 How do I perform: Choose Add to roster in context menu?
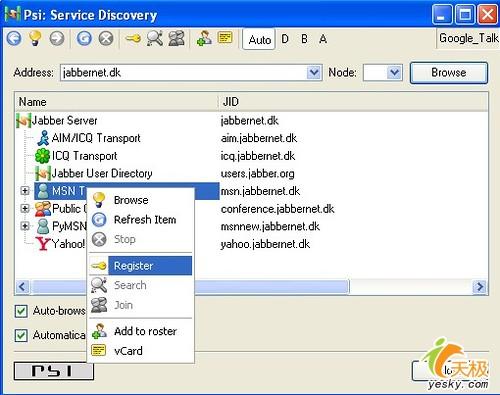click(x=140, y=331)
